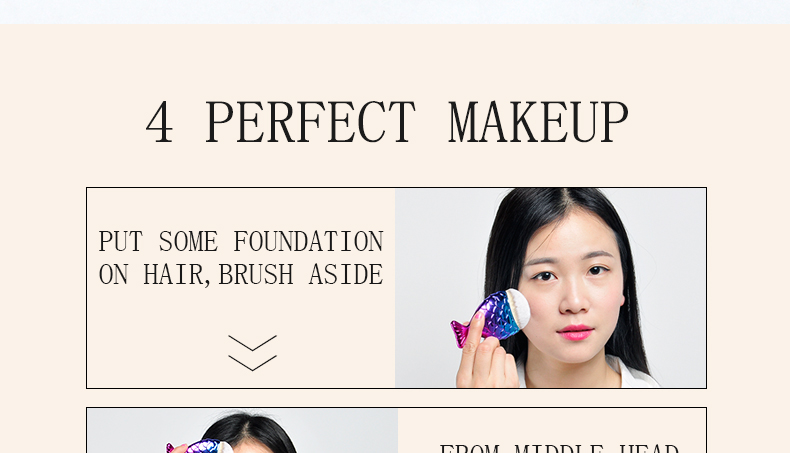Screen dimensions: 790x453
Task: Click the lower chevron of the arrow pair
Action: pyautogui.click(x=252, y=363)
